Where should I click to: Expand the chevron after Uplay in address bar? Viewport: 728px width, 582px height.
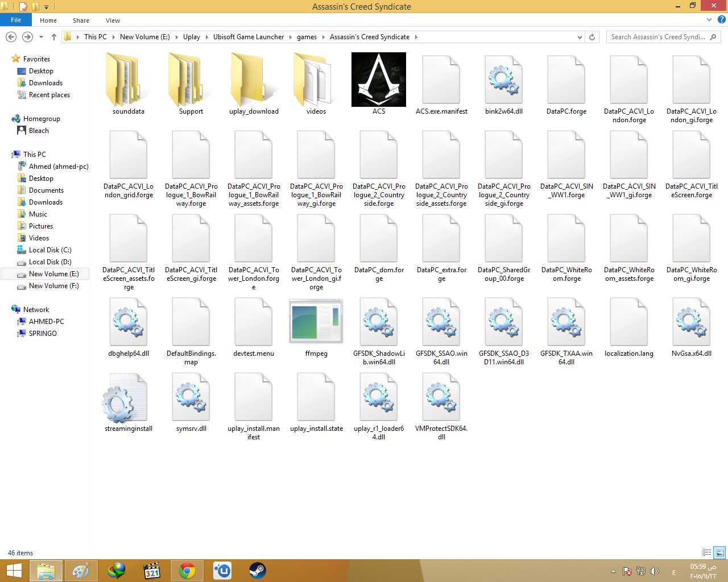point(207,37)
